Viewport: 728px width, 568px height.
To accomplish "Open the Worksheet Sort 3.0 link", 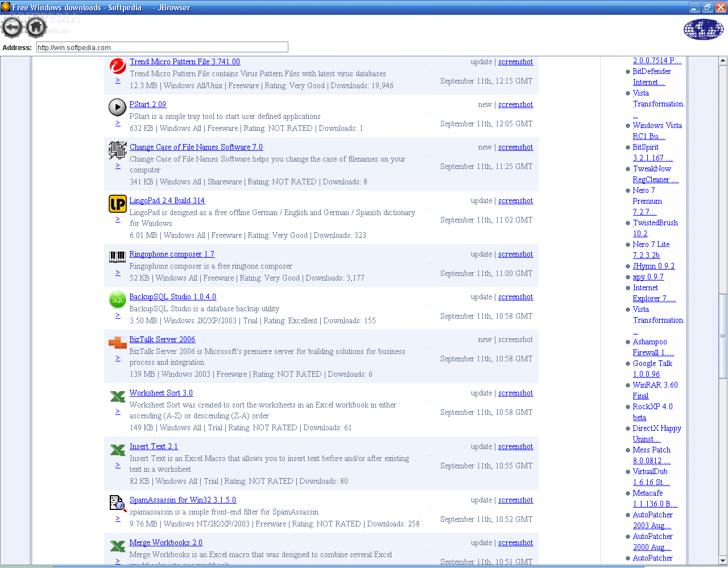I will click(x=161, y=393).
